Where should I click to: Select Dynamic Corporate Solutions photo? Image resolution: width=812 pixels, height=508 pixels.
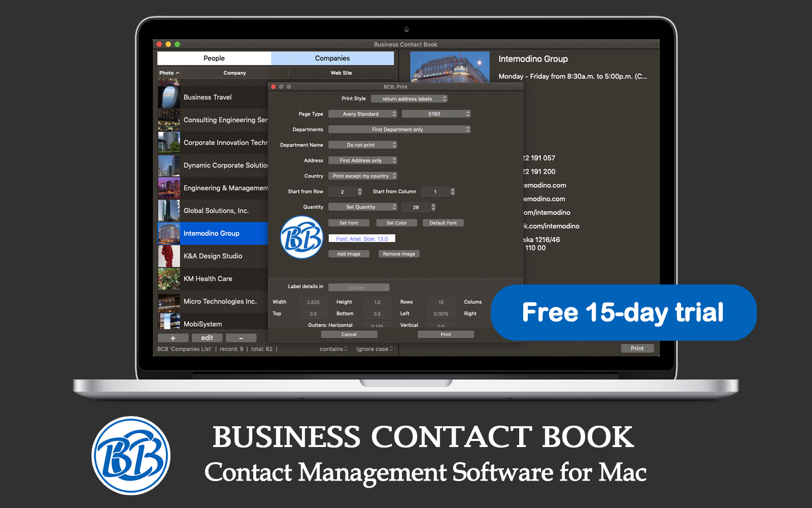(x=169, y=165)
